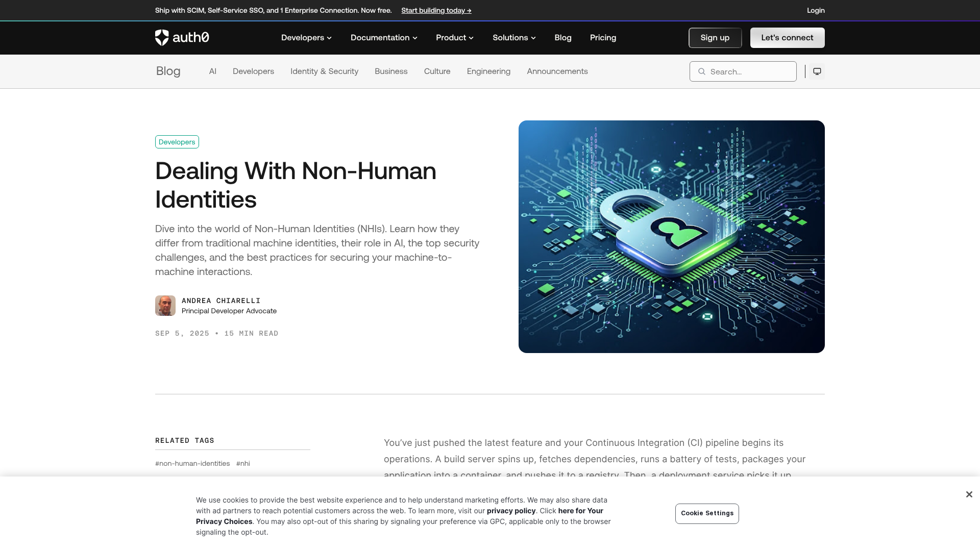980x551 pixels.
Task: Expand the Documentation menu
Action: pyautogui.click(x=384, y=38)
